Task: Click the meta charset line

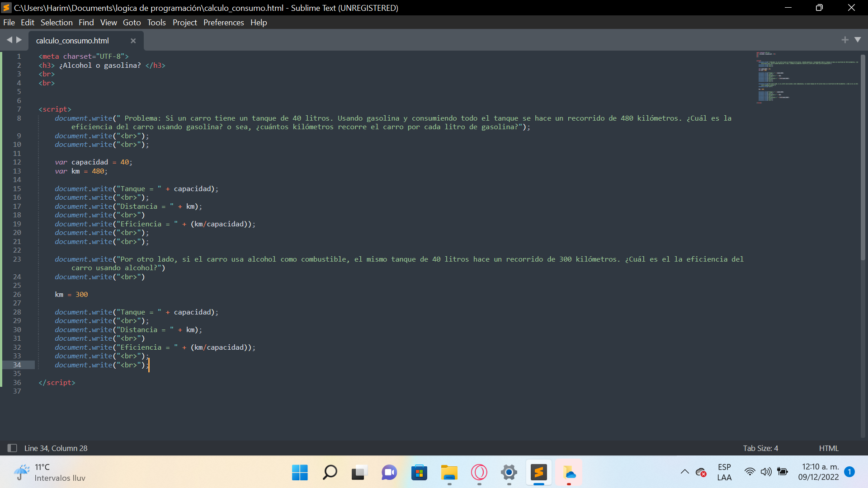Action: pos(84,56)
